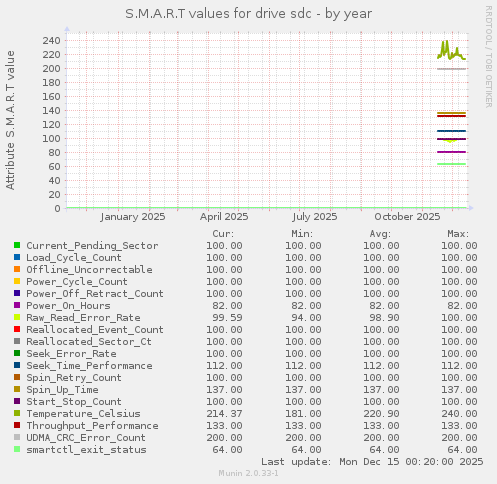Select the Temperature_Celsius label
Screen dimensions: 497x484
coord(83,414)
